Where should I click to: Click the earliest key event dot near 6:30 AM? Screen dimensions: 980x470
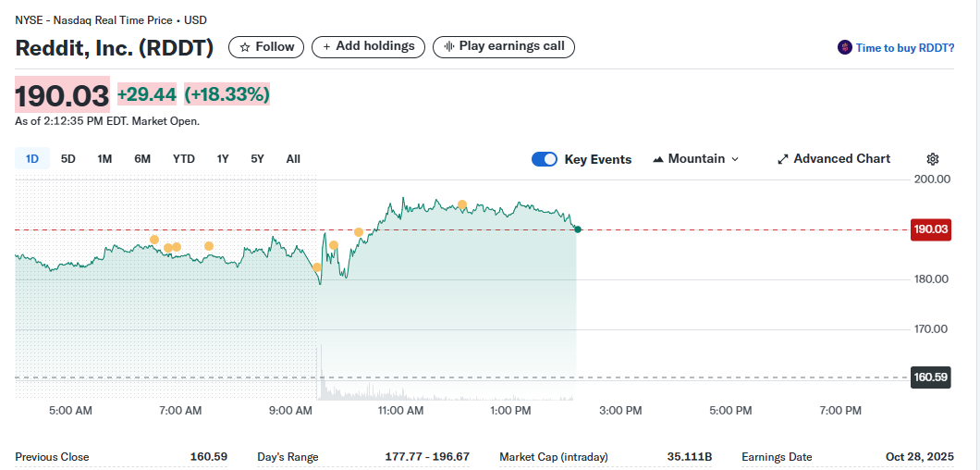pyautogui.click(x=154, y=240)
